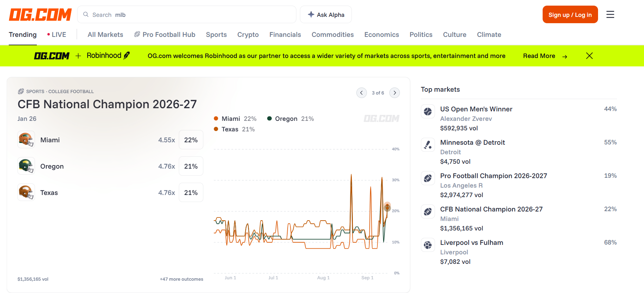Click OG.COM logo in green banner
644x293 pixels.
point(52,56)
